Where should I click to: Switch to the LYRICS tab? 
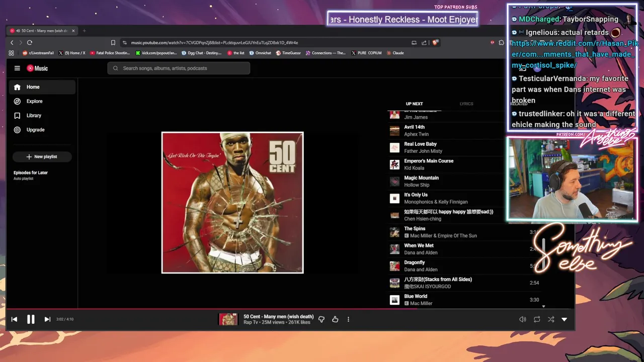pyautogui.click(x=466, y=104)
